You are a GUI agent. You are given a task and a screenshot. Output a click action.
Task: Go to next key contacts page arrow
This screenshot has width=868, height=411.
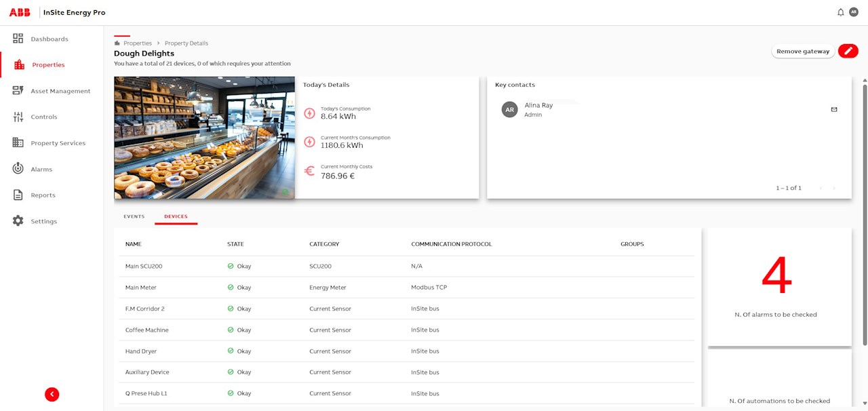click(834, 188)
